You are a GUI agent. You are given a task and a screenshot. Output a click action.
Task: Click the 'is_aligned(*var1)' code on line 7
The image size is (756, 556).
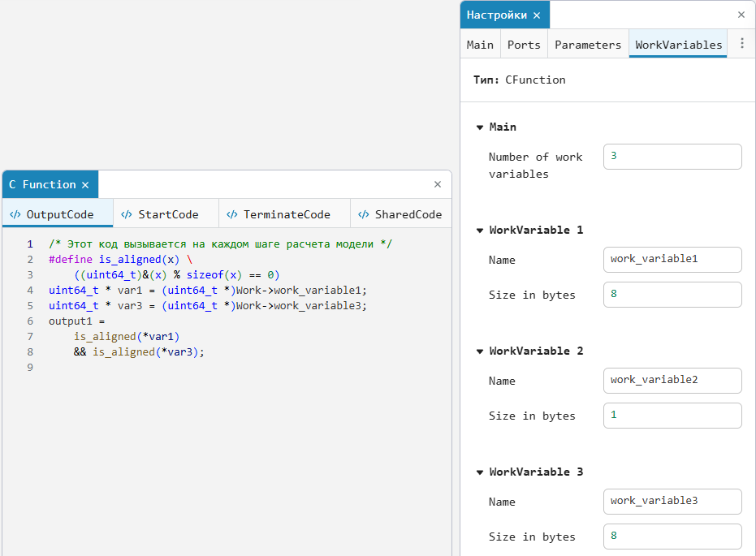click(127, 336)
